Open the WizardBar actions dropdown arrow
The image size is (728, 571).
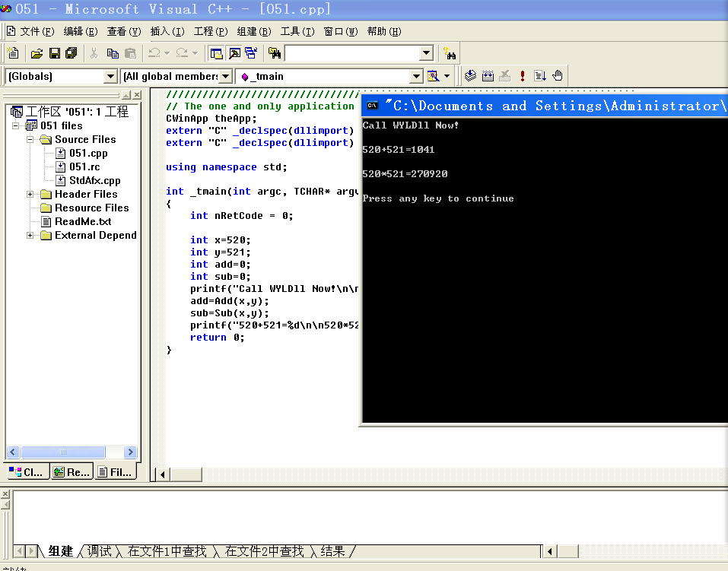(447, 76)
